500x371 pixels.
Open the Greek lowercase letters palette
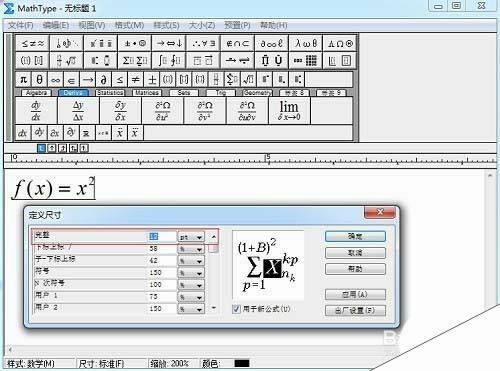point(305,43)
